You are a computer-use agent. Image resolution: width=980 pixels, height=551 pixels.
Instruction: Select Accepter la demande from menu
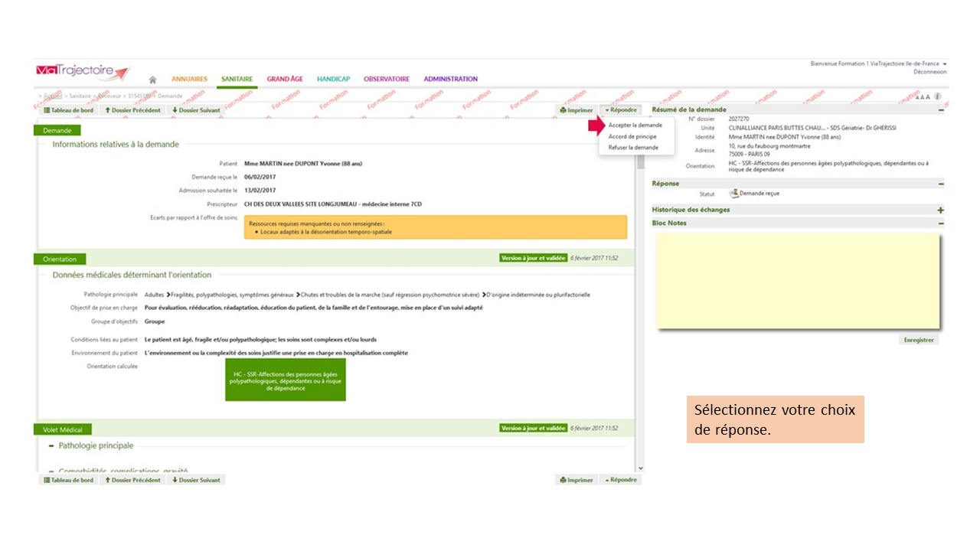[635, 125]
